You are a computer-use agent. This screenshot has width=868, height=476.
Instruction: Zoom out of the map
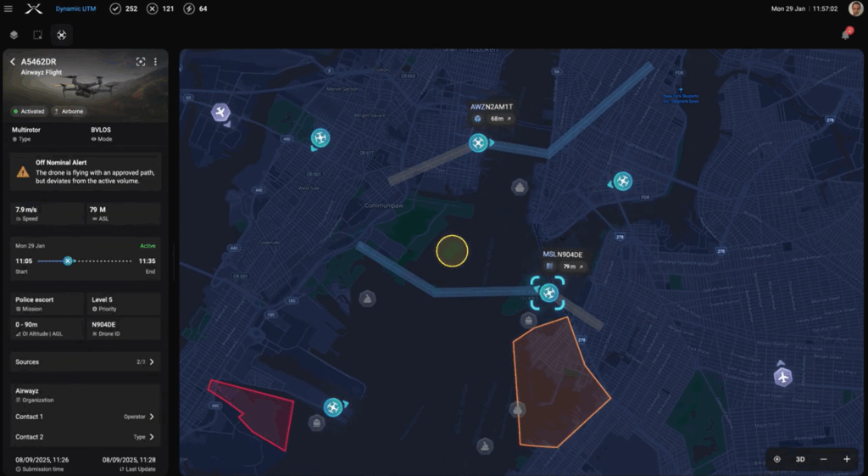tap(823, 459)
